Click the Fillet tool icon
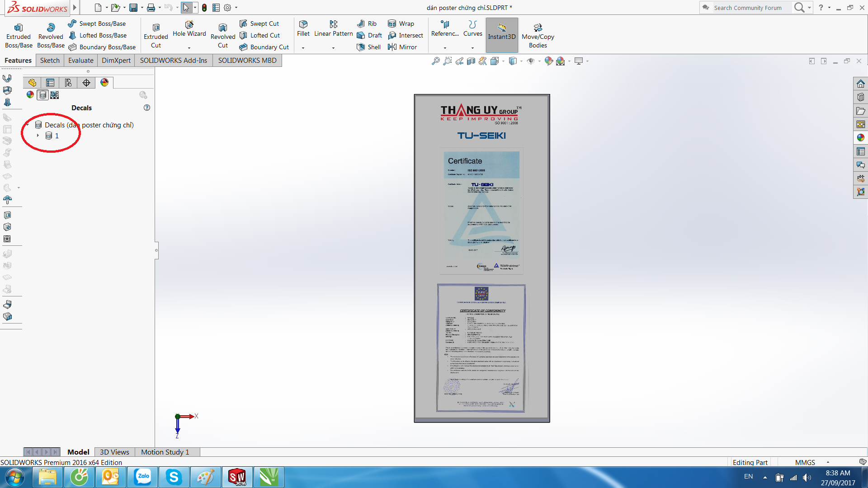 303,24
